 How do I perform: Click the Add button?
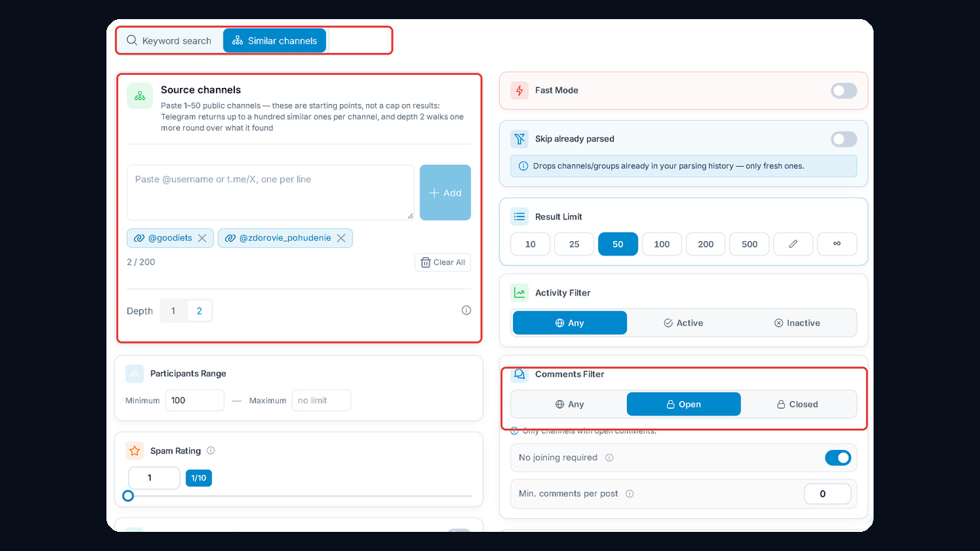point(445,193)
